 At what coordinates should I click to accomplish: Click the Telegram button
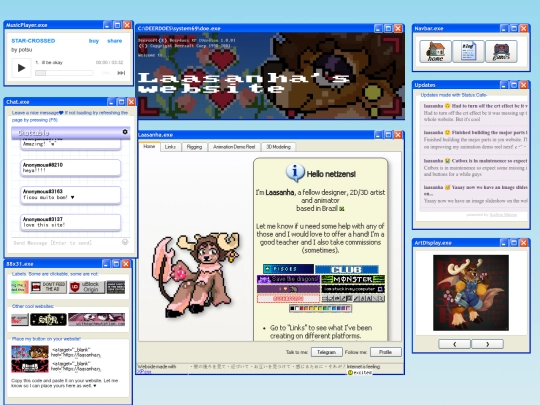[x=326, y=352]
